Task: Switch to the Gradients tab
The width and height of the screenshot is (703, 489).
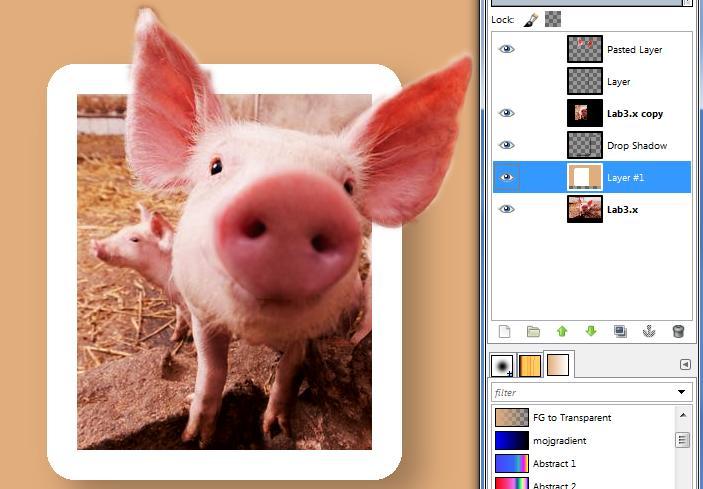Action: point(558,364)
